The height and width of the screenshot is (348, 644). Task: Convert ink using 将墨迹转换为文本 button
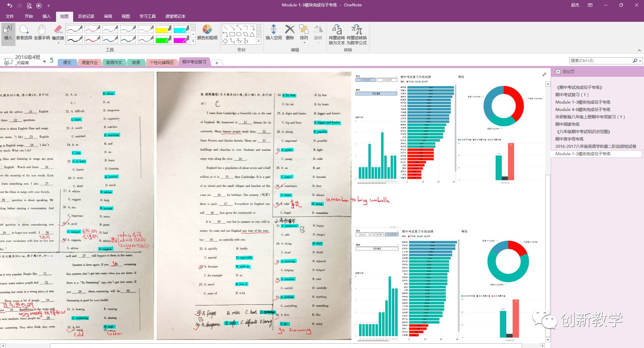click(x=337, y=34)
